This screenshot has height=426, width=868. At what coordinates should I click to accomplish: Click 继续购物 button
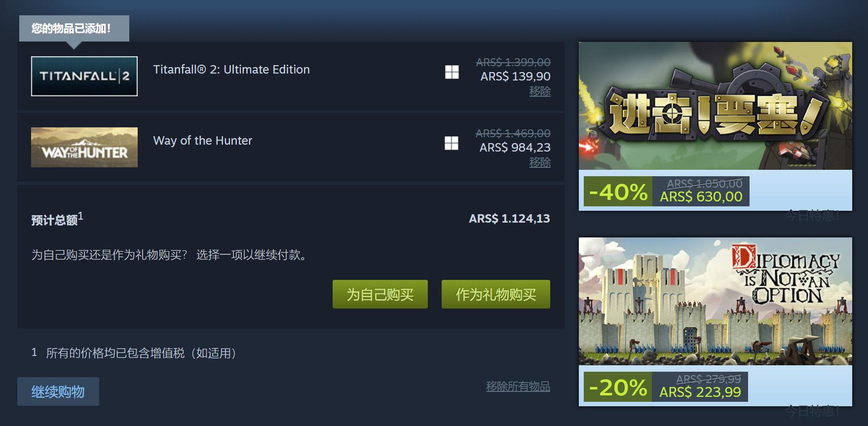tap(58, 391)
